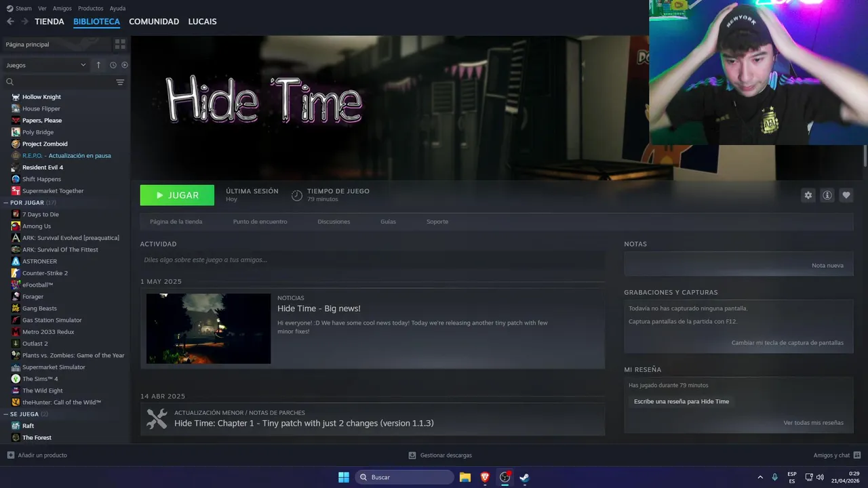868x488 pixels.
Task: Click the green JUGAR button
Action: click(177, 195)
